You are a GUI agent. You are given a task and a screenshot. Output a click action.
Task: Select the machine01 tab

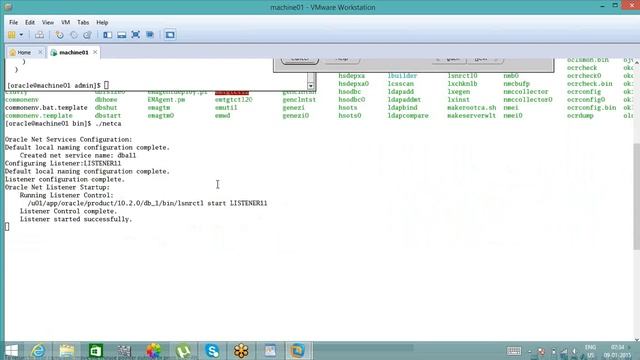pos(73,53)
